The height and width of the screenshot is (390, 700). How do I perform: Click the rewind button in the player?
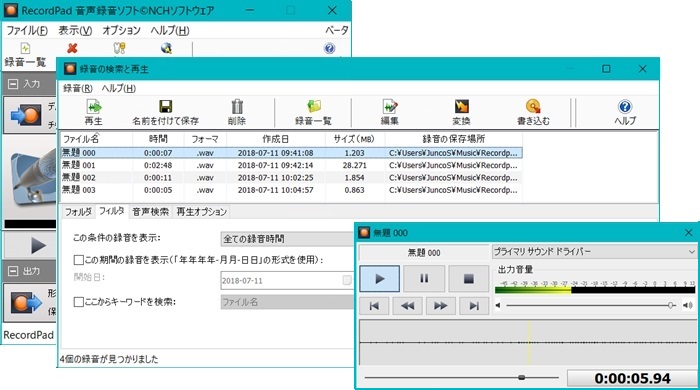point(407,306)
